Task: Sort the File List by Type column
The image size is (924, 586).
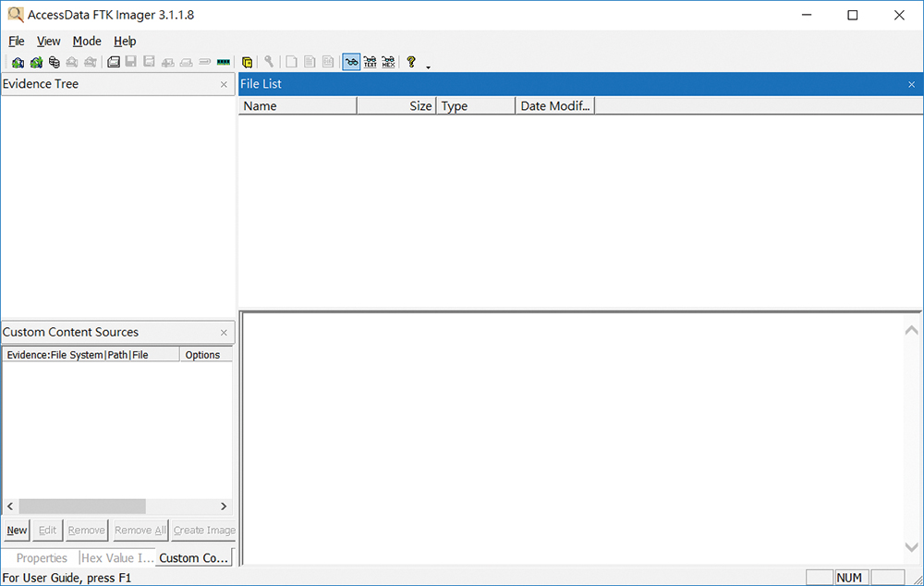Action: [476, 106]
